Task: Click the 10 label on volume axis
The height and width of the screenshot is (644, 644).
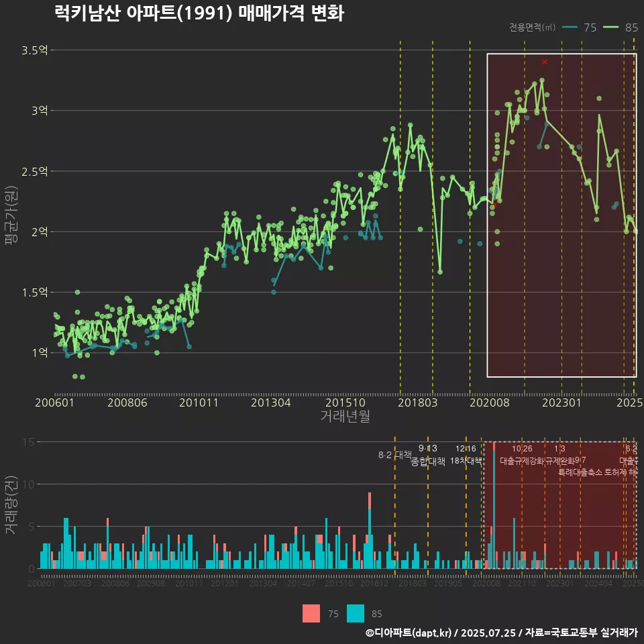Action: tap(28, 484)
